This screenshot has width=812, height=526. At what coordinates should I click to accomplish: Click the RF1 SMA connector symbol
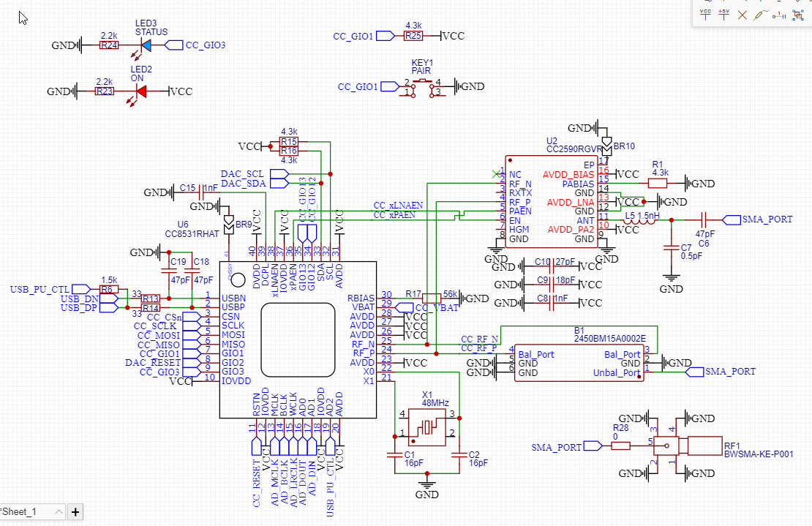688,446
